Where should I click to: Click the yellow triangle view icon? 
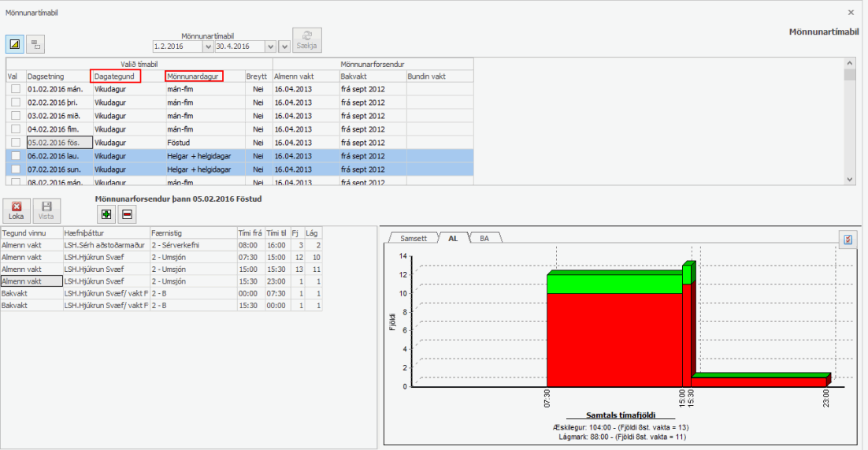tap(14, 44)
